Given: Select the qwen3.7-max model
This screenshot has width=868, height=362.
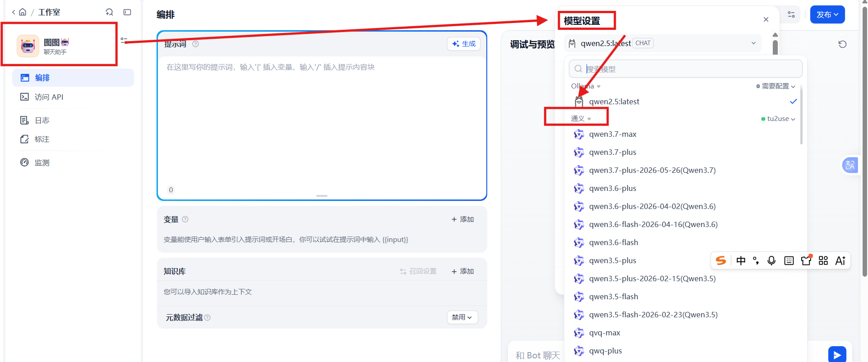Looking at the screenshot, I should tap(685, 134).
